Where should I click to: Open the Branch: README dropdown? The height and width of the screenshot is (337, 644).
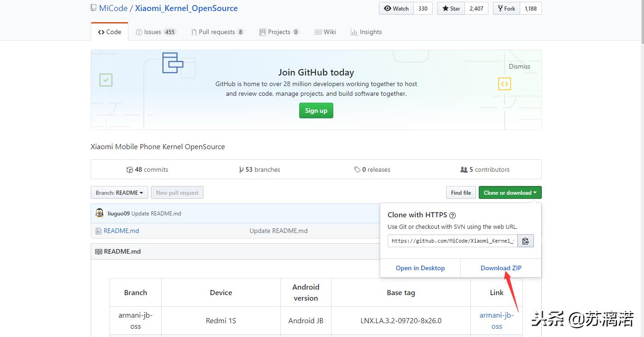click(119, 192)
